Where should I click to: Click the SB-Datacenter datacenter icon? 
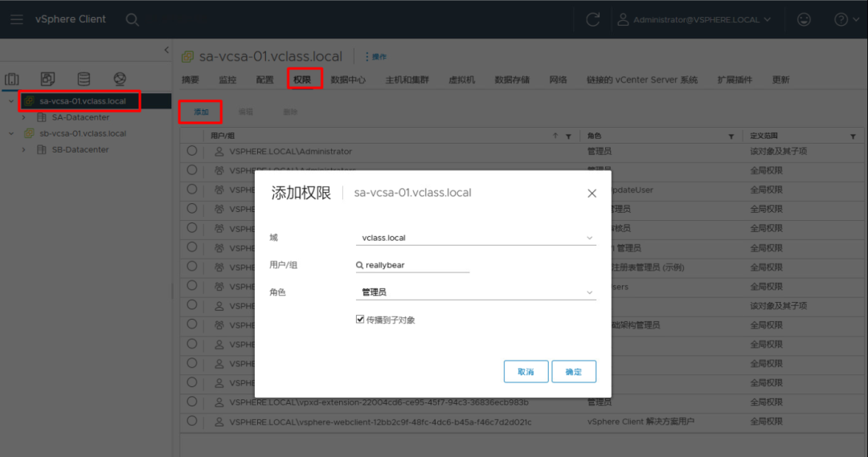tap(42, 149)
